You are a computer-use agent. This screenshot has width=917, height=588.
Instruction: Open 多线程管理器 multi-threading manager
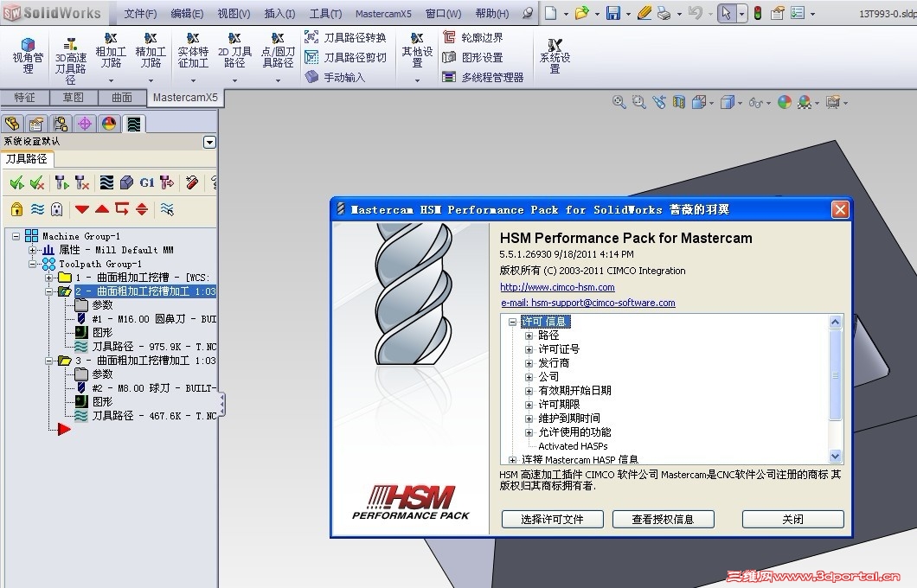pos(483,77)
